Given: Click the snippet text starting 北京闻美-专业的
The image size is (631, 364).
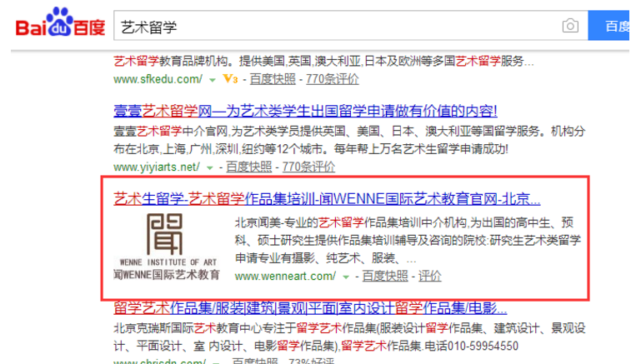Looking at the screenshot, I should coord(408,240).
